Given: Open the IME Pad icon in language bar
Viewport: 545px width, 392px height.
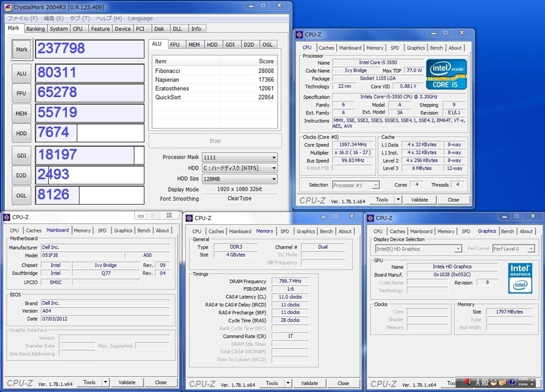Looking at the screenshot, I should tap(493, 382).
